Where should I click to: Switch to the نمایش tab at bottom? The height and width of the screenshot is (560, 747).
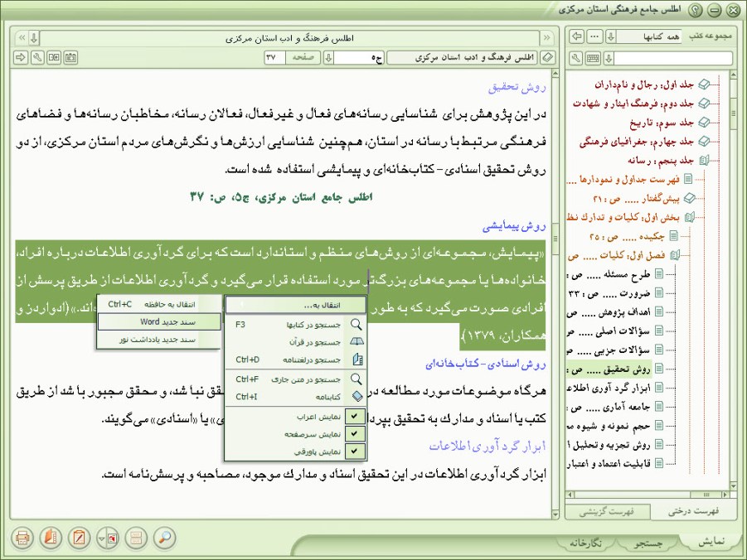[x=711, y=542]
